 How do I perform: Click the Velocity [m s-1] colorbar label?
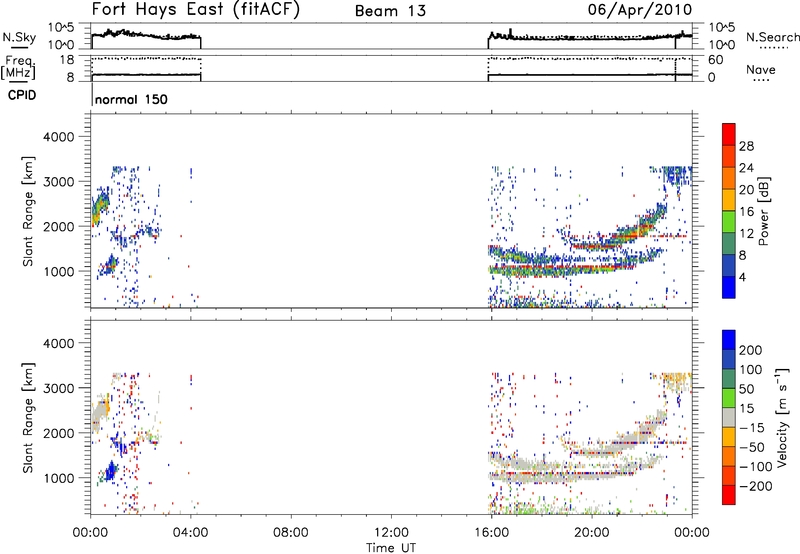[x=782, y=417]
